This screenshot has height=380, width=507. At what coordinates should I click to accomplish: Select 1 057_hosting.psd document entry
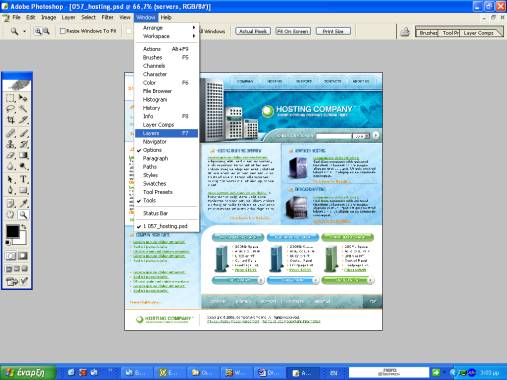(x=166, y=226)
